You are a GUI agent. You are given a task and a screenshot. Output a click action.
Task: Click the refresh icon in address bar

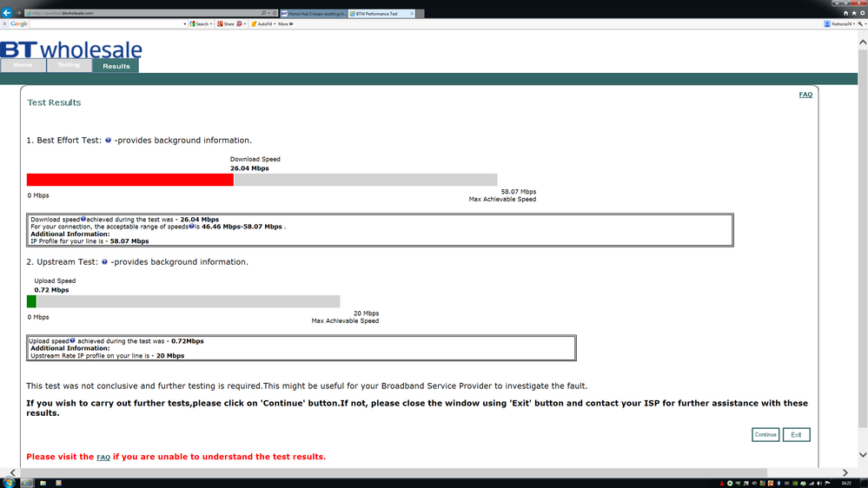coord(275,13)
